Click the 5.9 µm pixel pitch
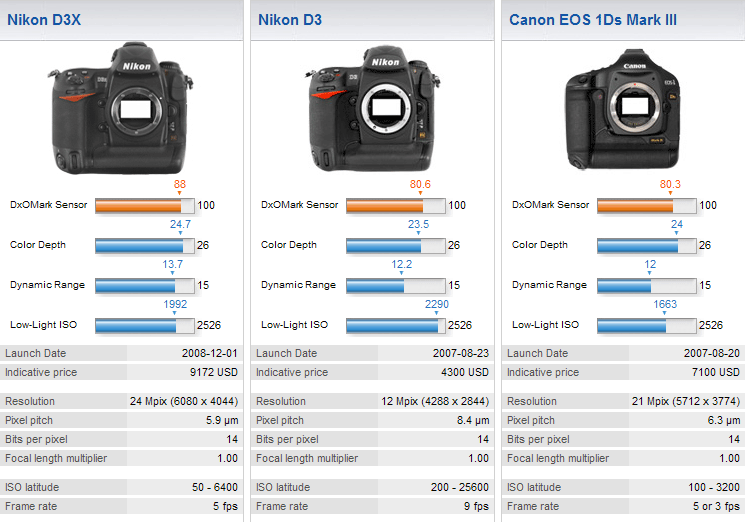The height and width of the screenshot is (522, 745). tap(222, 420)
